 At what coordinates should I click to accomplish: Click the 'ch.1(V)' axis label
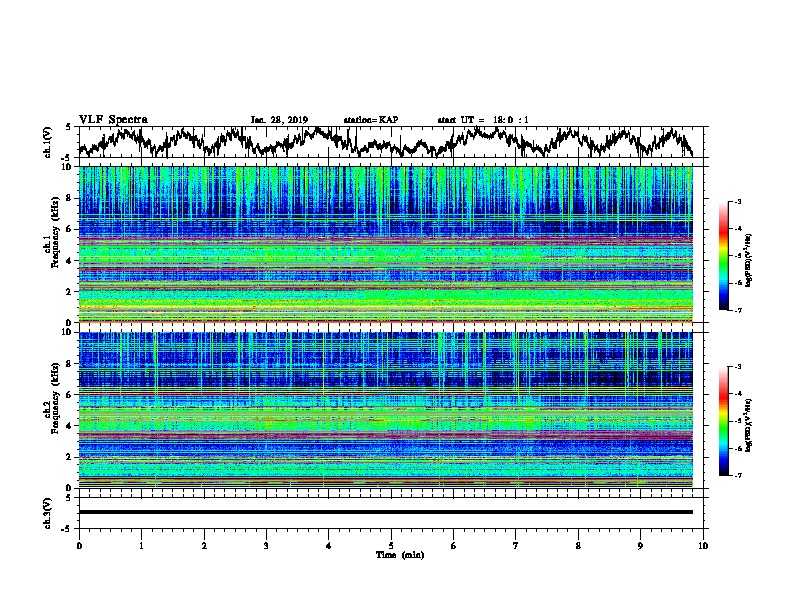click(48, 142)
